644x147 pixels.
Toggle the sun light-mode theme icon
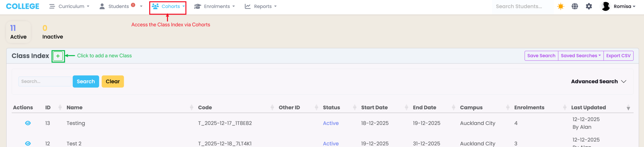pos(560,6)
